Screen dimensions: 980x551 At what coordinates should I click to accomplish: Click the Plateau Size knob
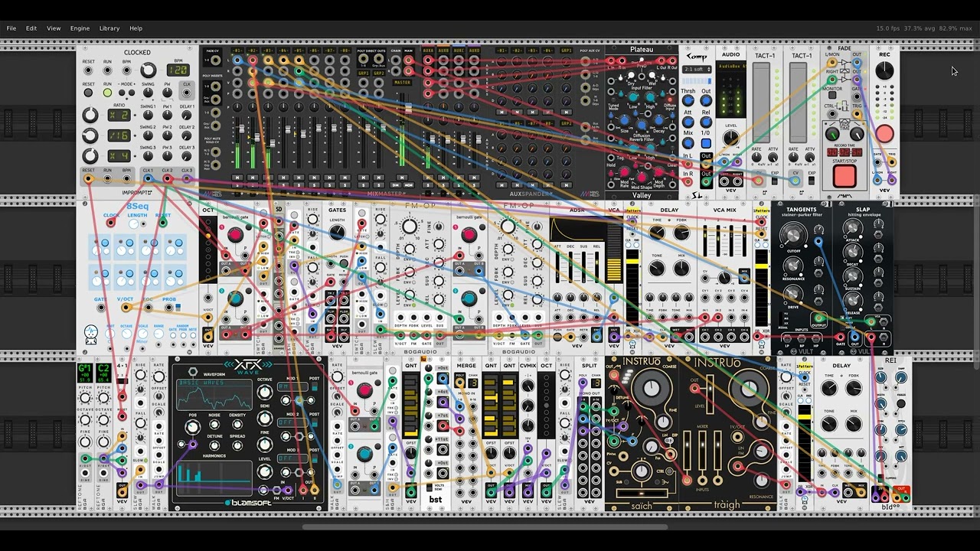coord(624,120)
